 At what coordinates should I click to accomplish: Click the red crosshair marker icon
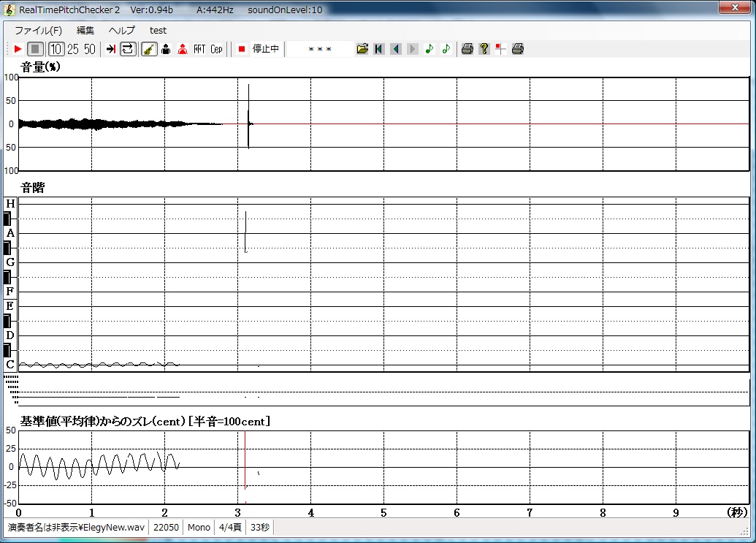coord(500,49)
